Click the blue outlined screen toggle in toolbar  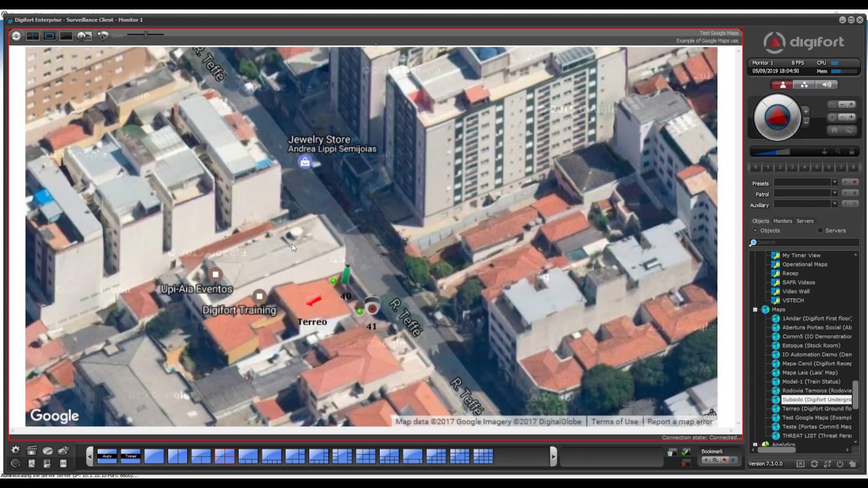coord(50,36)
